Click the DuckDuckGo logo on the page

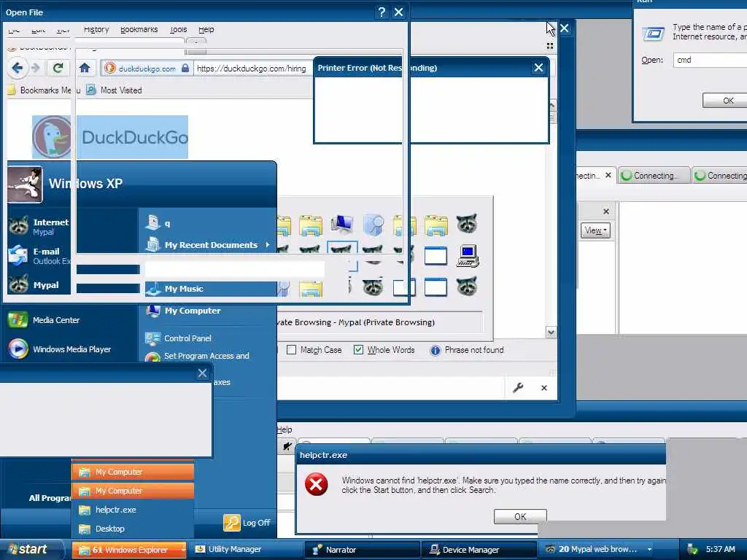110,137
